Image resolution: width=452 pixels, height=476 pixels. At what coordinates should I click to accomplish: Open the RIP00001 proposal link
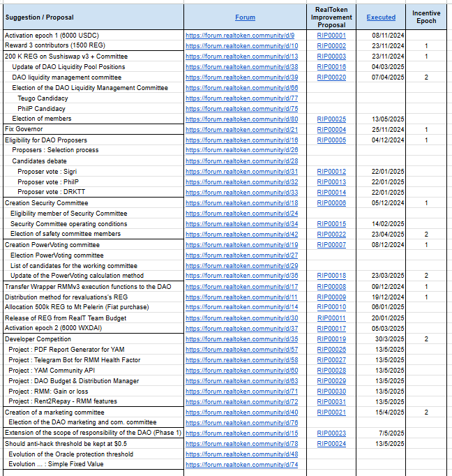click(331, 36)
